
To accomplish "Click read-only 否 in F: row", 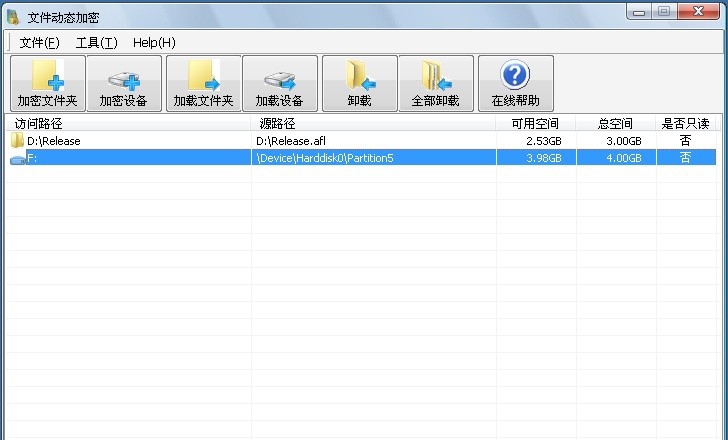I will point(685,157).
